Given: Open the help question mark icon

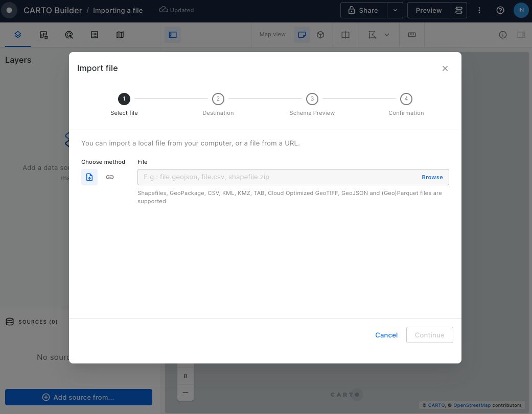Looking at the screenshot, I should click(x=500, y=10).
